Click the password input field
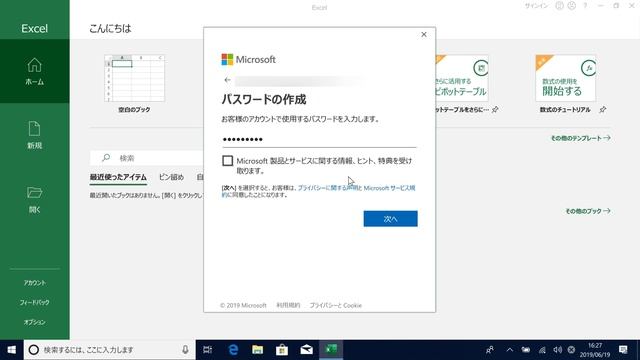 (319, 140)
